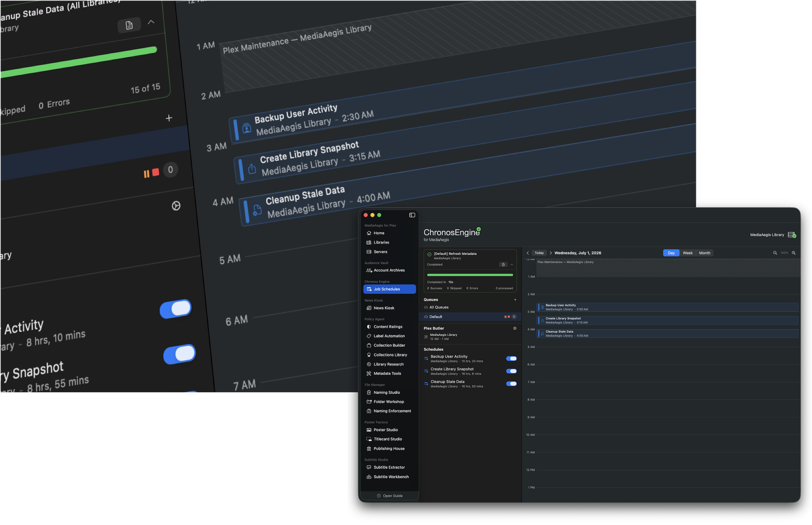Go to the previous day with the left chevron
812x525 pixels.
click(x=527, y=253)
